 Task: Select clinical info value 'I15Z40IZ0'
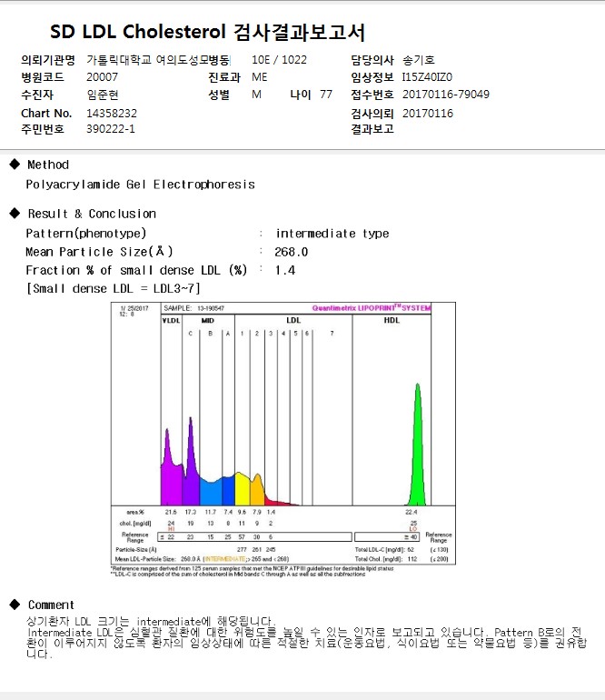(427, 76)
